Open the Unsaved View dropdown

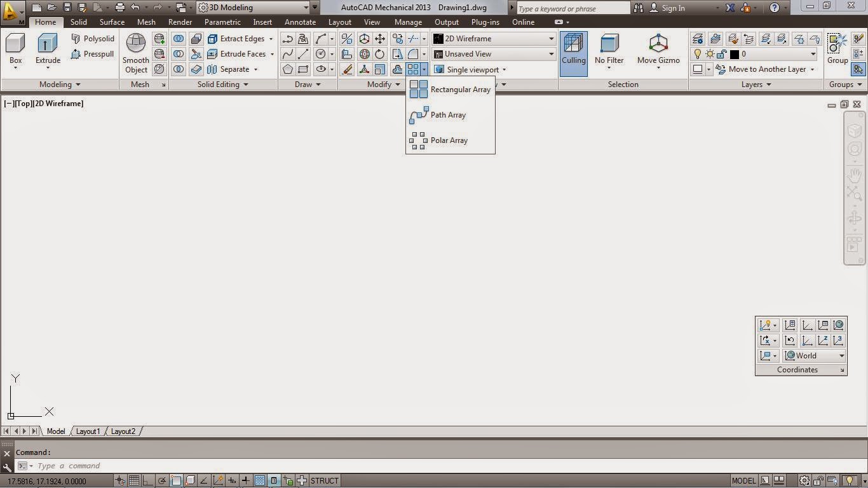494,54
